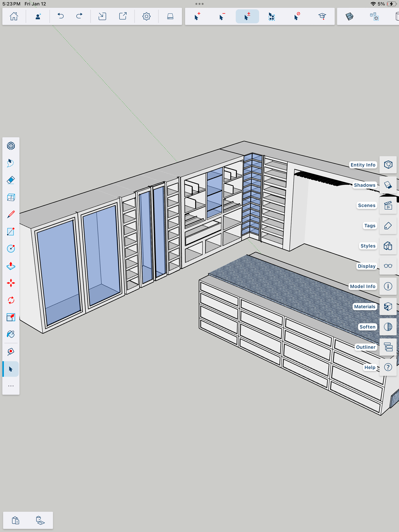Screen dimensions: 399x532
Task: Choose the Move tool with red arrows
Action: coord(11,283)
